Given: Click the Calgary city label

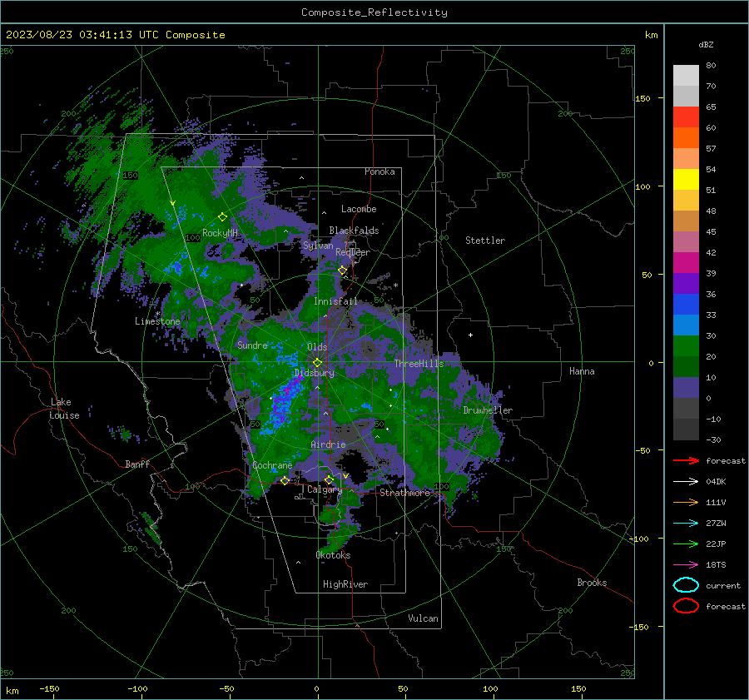Looking at the screenshot, I should click(325, 489).
